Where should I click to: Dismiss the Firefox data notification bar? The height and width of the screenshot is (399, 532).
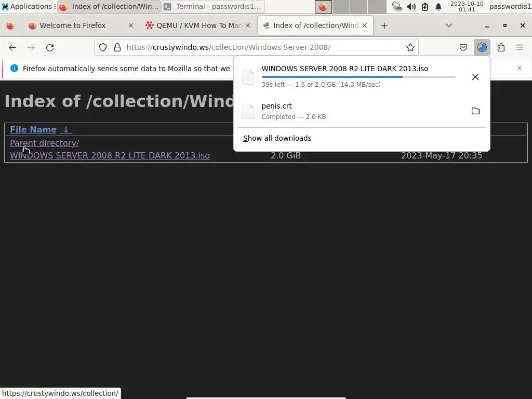click(x=520, y=68)
